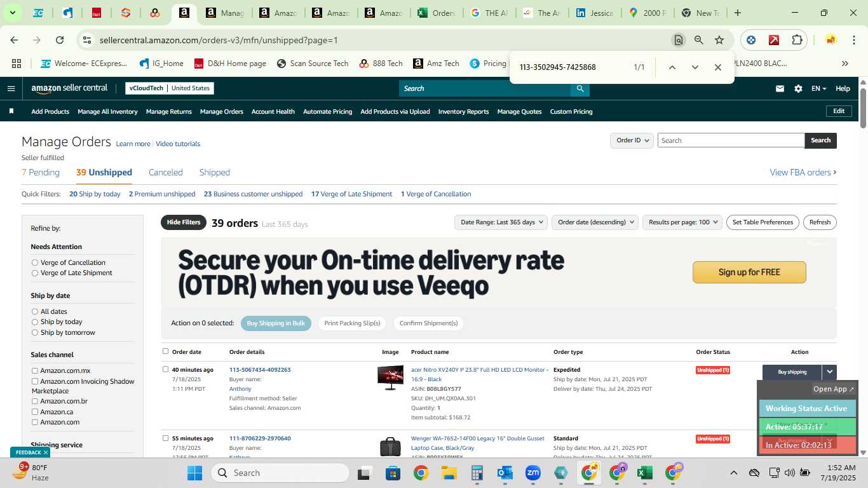Click the Amazon Seller Central logo
Screen dimensions: 868x488
[69, 88]
